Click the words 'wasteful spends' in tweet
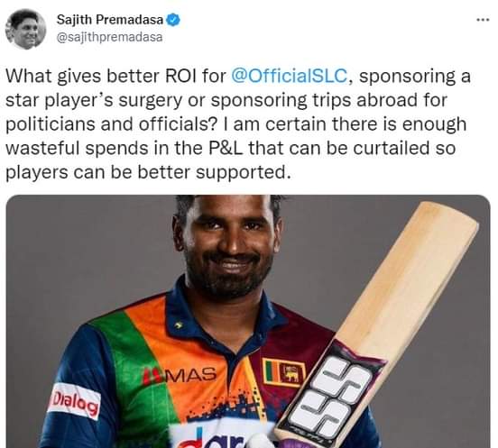This screenshot has width=498, height=448. point(78,148)
